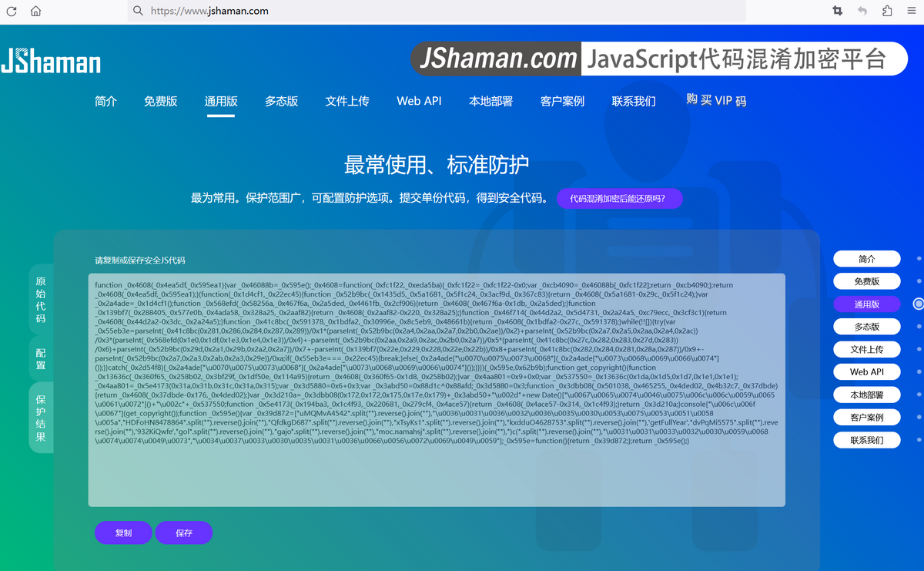Select the page dot beside the 免费版 pill
924x571 pixels.
(x=919, y=282)
